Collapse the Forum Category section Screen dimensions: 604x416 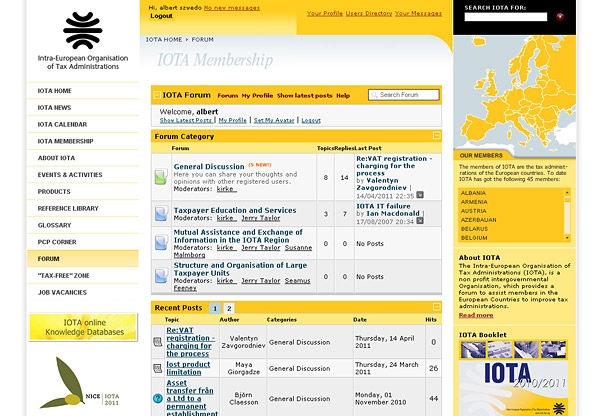click(436, 135)
